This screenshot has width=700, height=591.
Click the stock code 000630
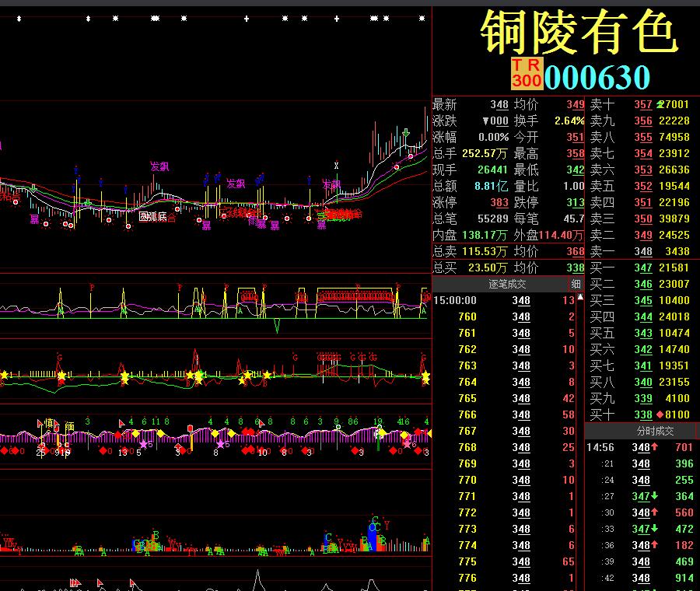click(597, 77)
